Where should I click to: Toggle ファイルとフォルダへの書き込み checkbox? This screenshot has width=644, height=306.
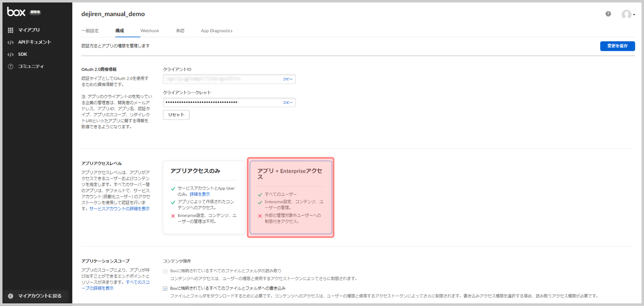click(x=166, y=288)
